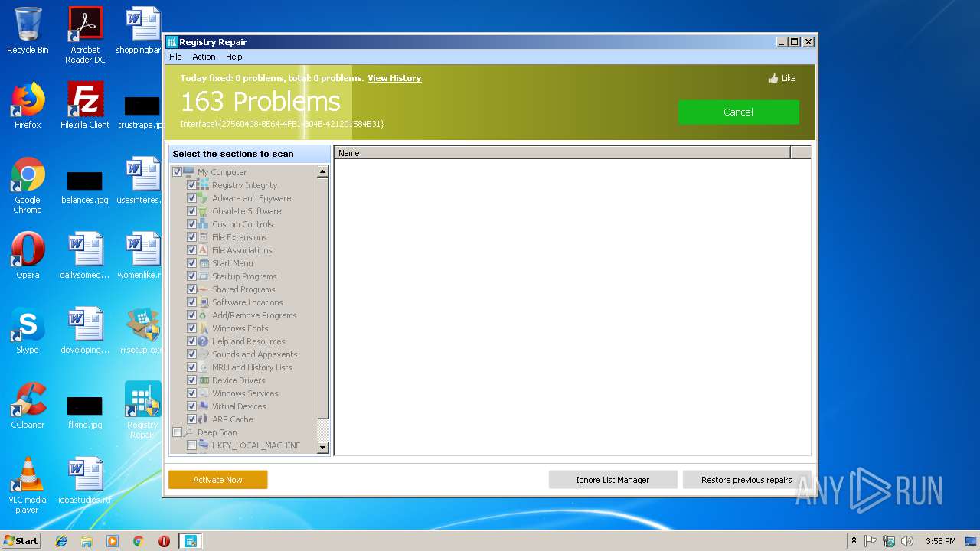Click the section list scroll-down arrow

(322, 448)
